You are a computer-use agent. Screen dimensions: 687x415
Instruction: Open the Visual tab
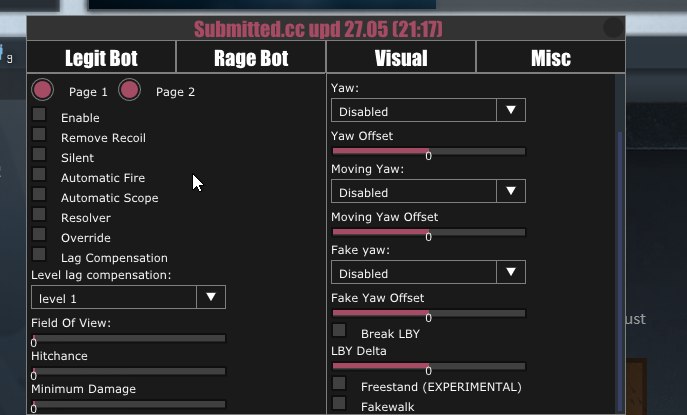click(x=401, y=57)
